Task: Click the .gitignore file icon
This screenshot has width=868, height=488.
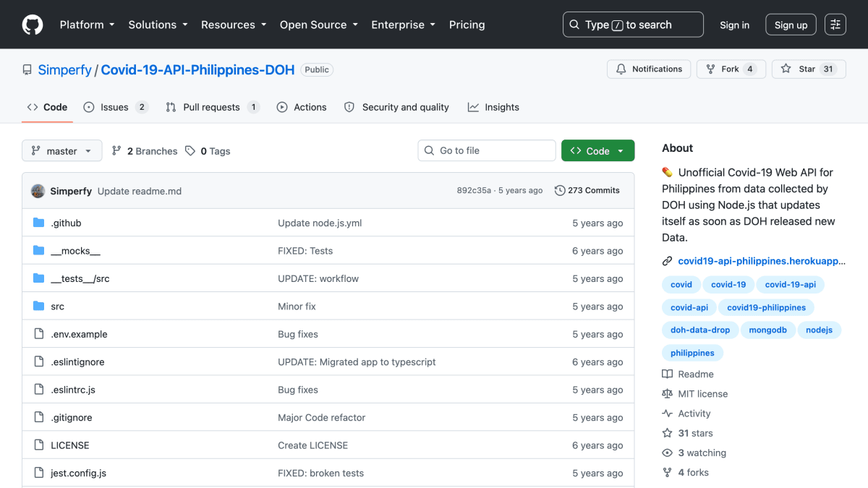Action: (x=39, y=418)
